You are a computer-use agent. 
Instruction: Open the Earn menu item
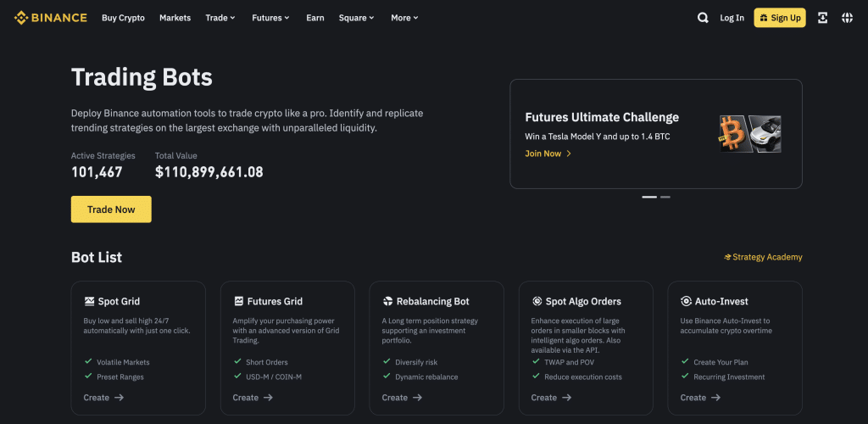coord(315,18)
